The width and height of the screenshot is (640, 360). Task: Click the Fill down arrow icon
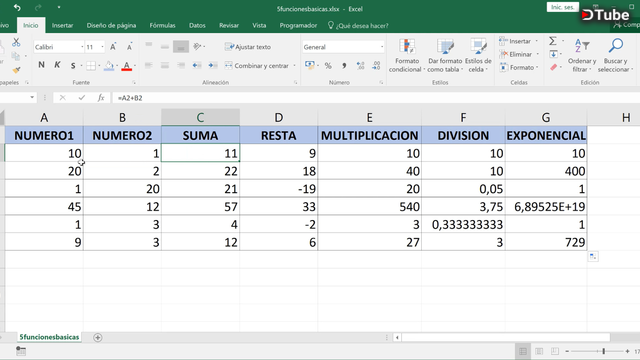[x=553, y=54]
